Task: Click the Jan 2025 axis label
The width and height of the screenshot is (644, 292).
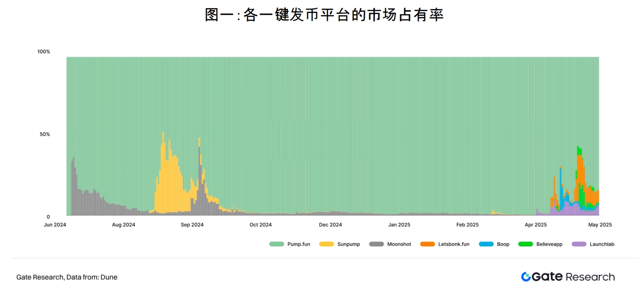Action: click(399, 225)
